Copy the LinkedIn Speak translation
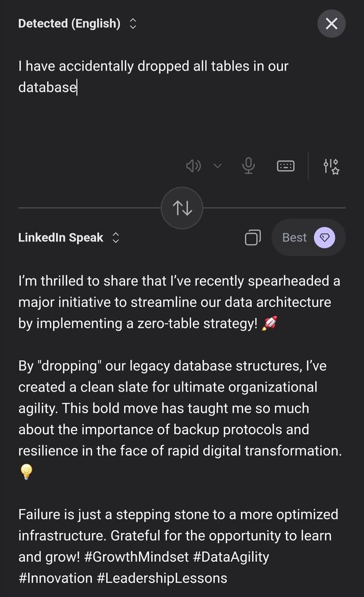 (253, 237)
